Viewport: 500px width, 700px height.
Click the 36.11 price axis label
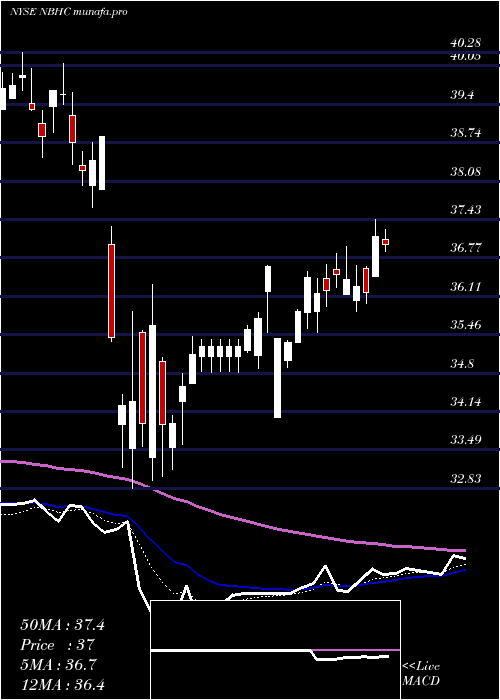tap(466, 287)
